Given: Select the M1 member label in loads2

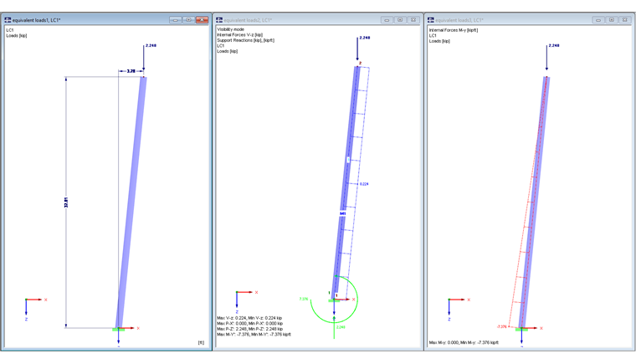Looking at the screenshot, I should click(x=343, y=213).
